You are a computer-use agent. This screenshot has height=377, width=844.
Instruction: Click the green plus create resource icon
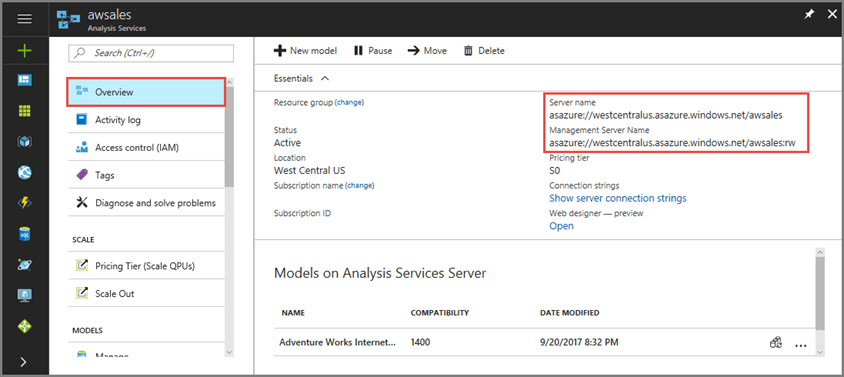click(24, 51)
